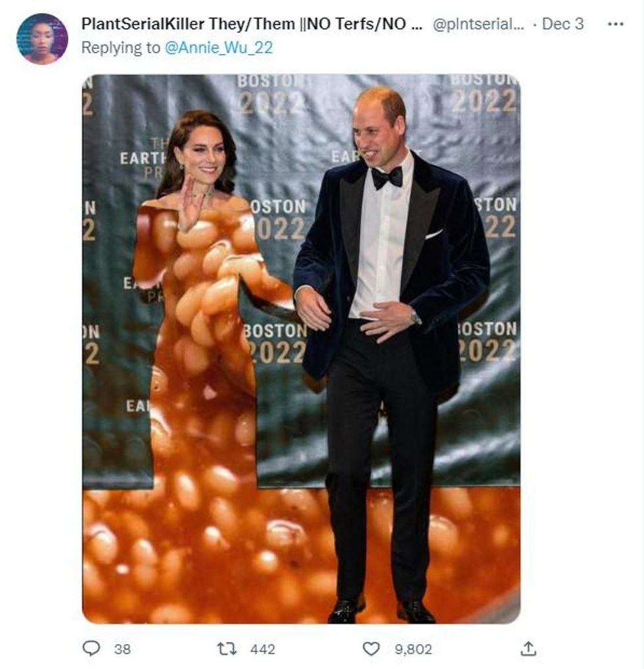This screenshot has width=644, height=669.
Task: Click the like count 9,802
Action: point(413,649)
